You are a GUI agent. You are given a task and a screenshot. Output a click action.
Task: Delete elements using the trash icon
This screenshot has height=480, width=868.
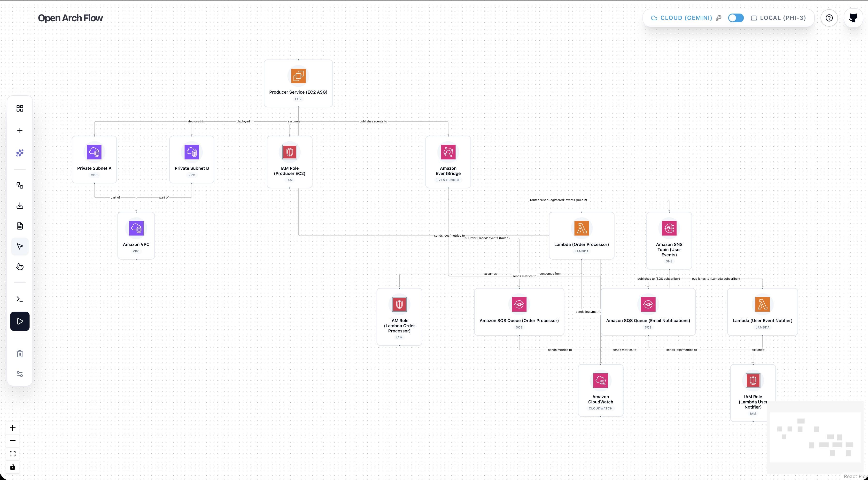pyautogui.click(x=20, y=353)
